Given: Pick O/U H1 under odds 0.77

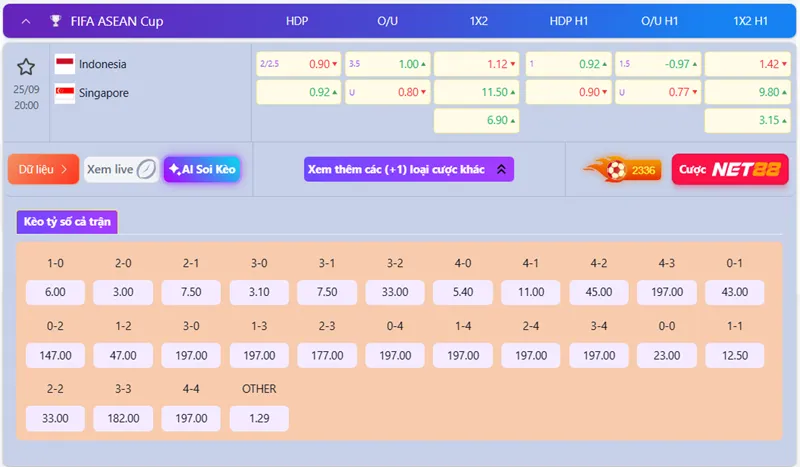Looking at the screenshot, I should point(658,92).
